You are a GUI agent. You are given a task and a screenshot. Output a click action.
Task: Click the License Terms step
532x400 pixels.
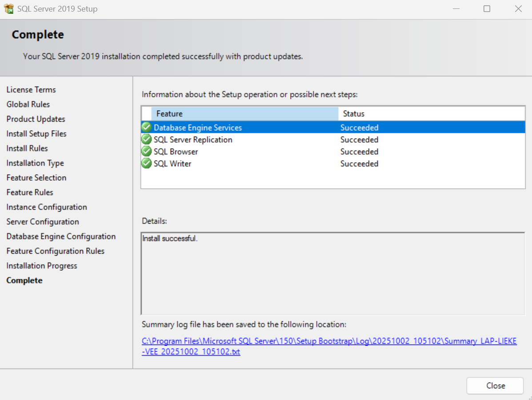(x=31, y=90)
